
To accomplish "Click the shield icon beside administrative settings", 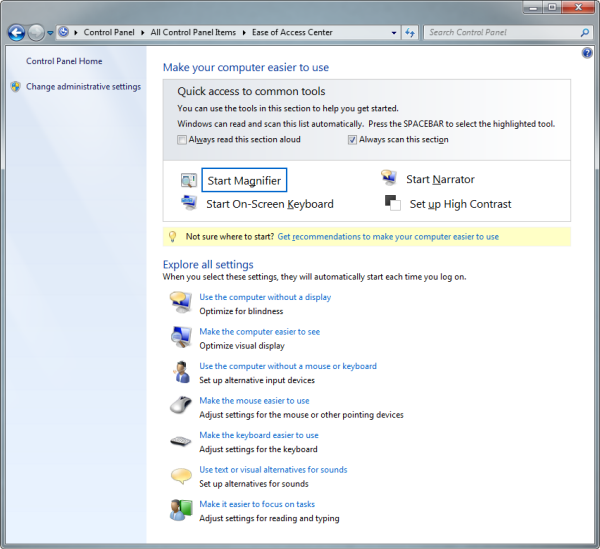I will coord(16,87).
